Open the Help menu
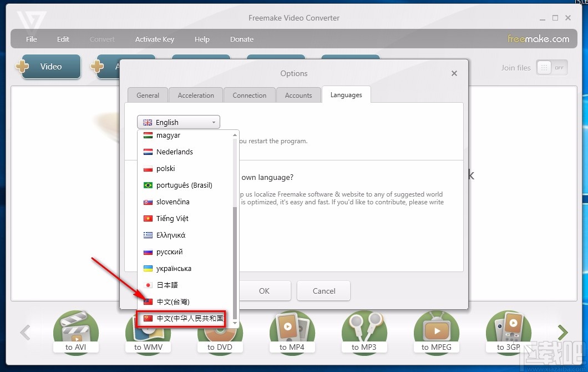 coord(202,39)
